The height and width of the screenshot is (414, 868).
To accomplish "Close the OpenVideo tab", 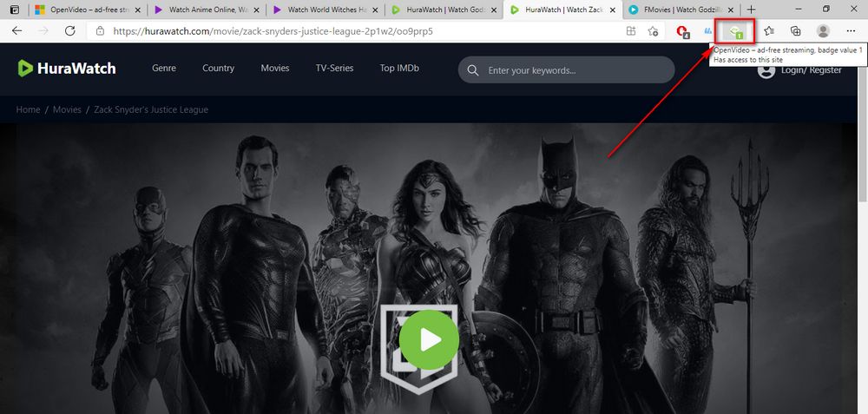I will (x=138, y=10).
